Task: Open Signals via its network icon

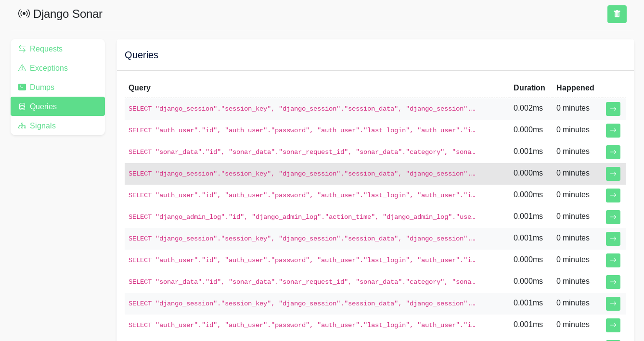Action: [x=22, y=126]
